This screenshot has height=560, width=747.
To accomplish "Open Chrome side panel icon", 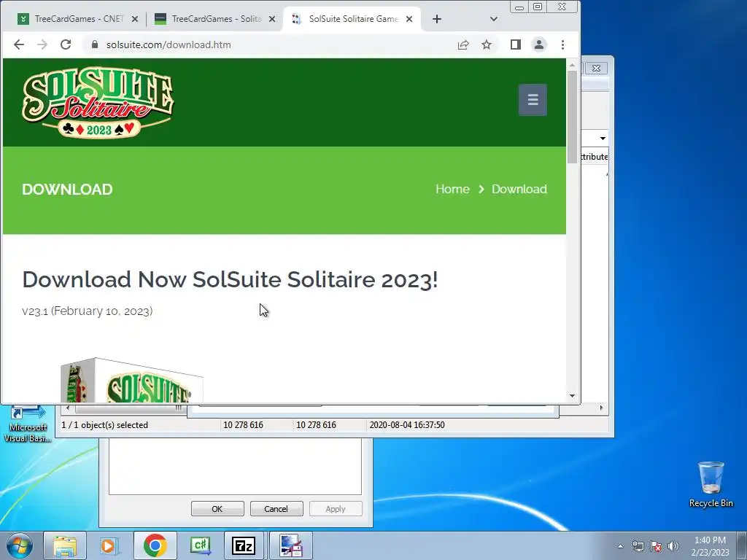I will click(x=516, y=44).
